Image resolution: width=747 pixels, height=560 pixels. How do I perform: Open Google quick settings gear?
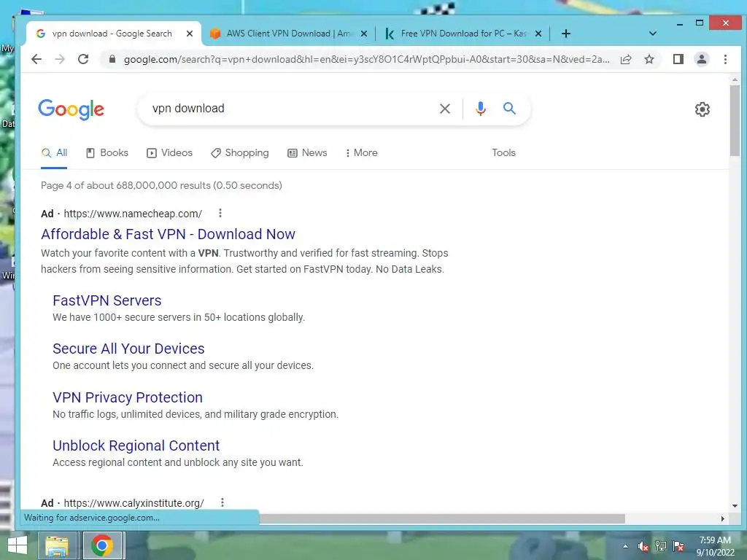(x=703, y=109)
